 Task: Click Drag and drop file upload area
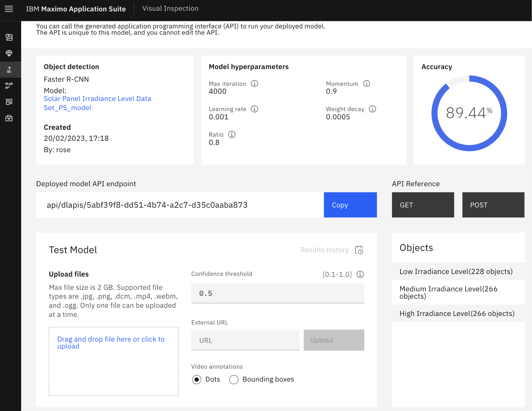point(114,361)
